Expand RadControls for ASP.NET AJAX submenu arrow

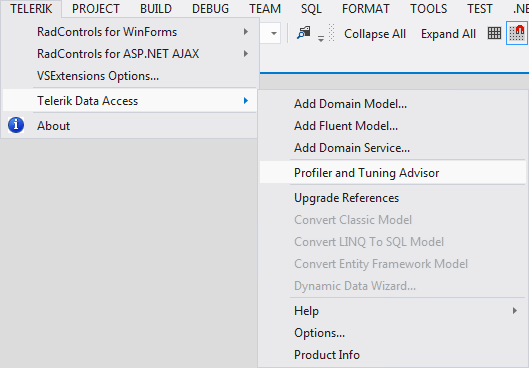(x=246, y=54)
